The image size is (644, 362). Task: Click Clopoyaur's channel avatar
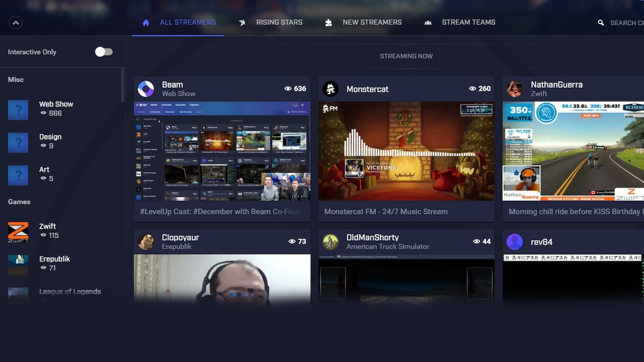pyautogui.click(x=146, y=242)
